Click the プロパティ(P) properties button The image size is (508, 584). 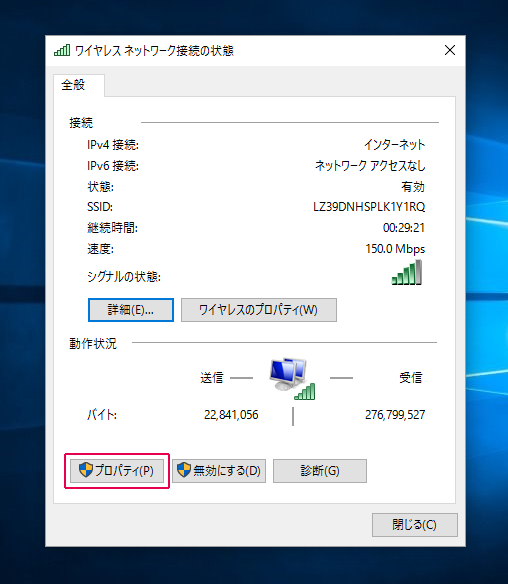(117, 471)
